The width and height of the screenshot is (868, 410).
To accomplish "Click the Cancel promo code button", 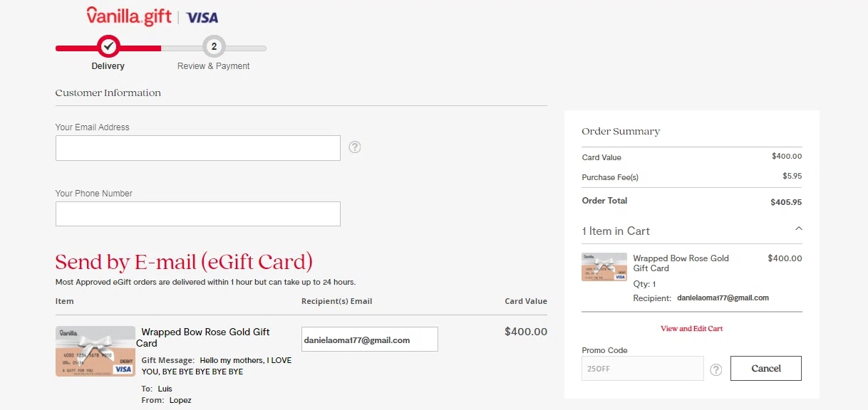I will [x=766, y=369].
